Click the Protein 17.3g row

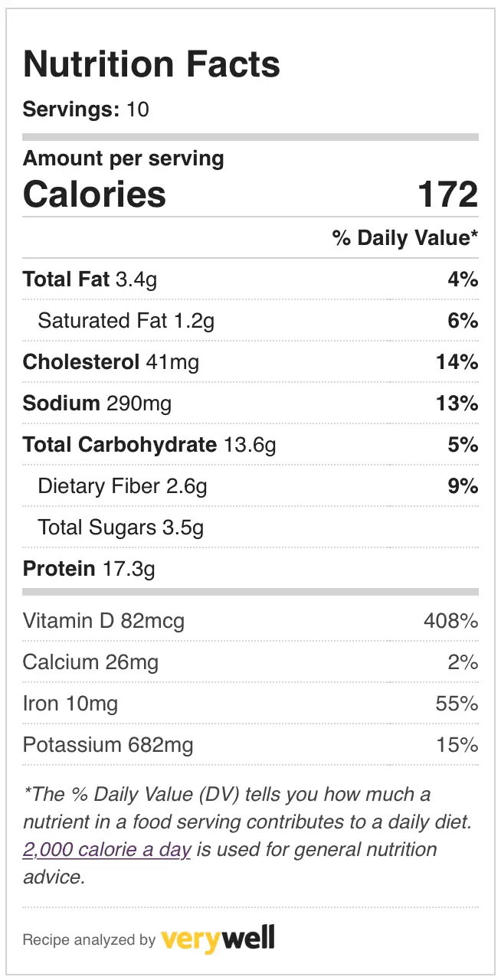pyautogui.click(x=250, y=569)
